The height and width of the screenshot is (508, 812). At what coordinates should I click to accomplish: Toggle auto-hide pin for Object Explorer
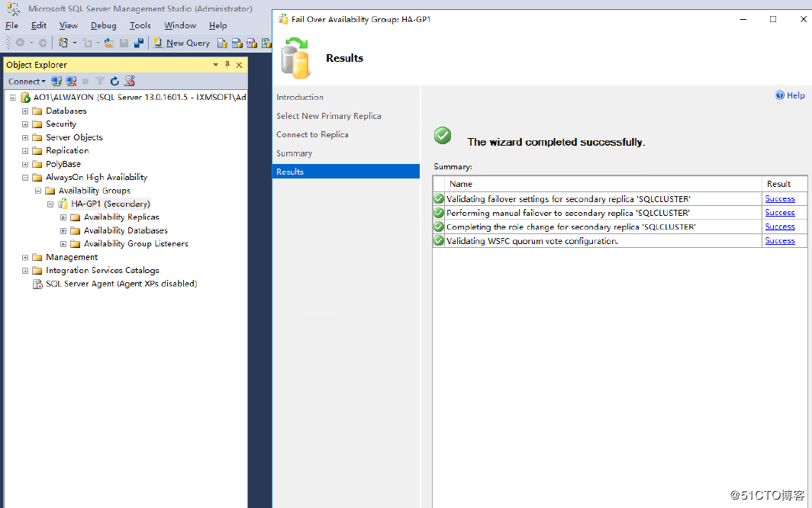[227, 65]
